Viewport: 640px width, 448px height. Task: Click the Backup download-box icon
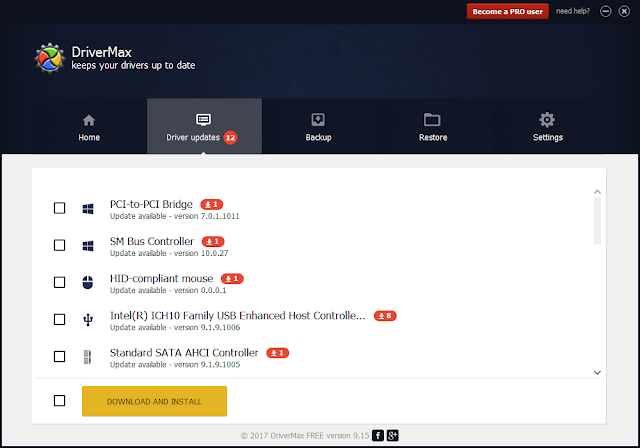tap(318, 120)
